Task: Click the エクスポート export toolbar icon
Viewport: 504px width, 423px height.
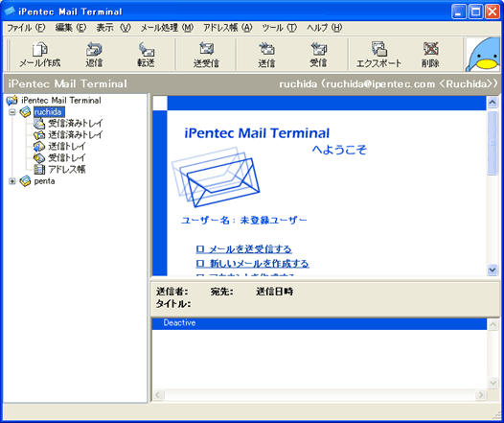Action: tap(378, 49)
